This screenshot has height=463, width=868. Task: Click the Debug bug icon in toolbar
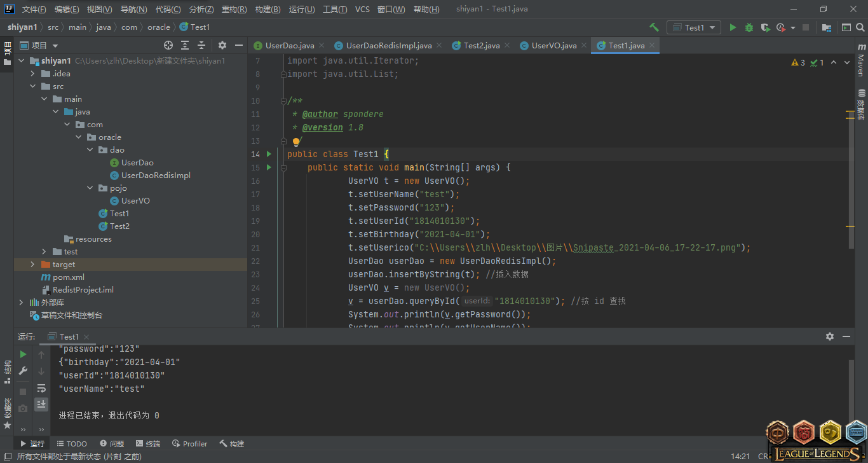(x=749, y=27)
